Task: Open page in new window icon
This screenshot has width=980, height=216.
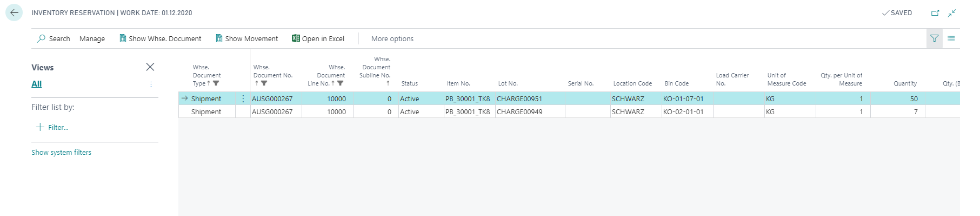Action: [x=935, y=13]
